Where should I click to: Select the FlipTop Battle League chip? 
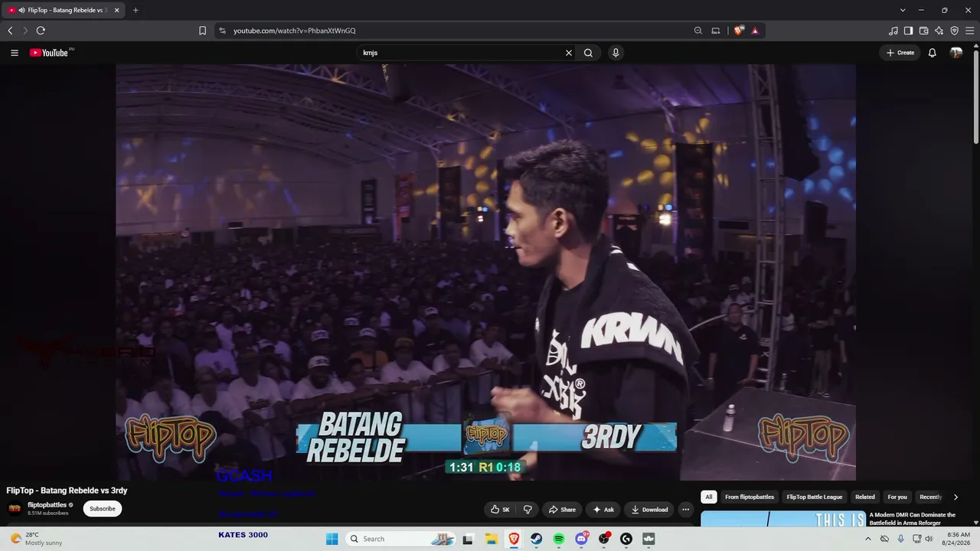coord(815,497)
